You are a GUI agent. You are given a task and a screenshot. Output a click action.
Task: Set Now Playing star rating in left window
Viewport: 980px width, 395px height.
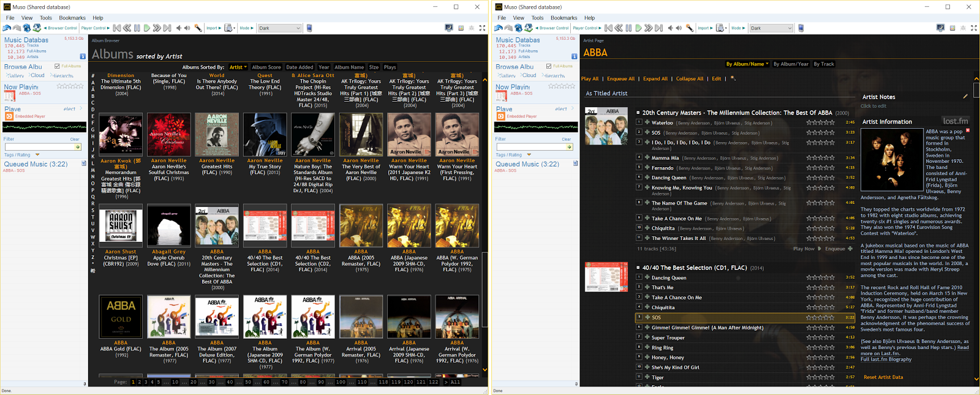click(x=70, y=86)
